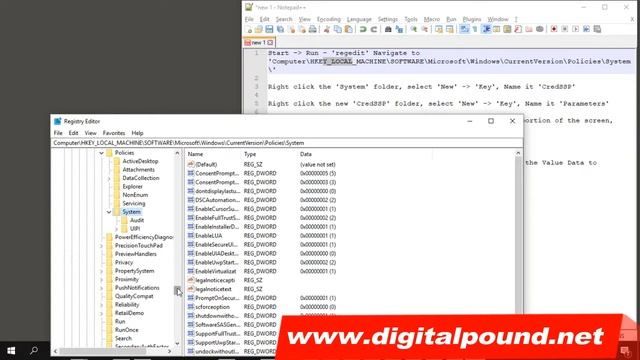
Task: Click the Replace icon in Notepad++ toolbar
Action: point(399,29)
